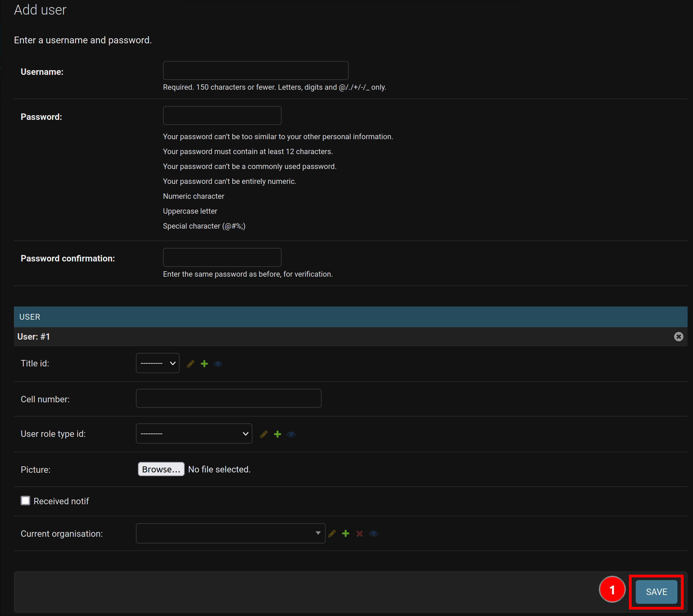Click the SAVE button
Screen dimensions: 693x616
(656, 592)
